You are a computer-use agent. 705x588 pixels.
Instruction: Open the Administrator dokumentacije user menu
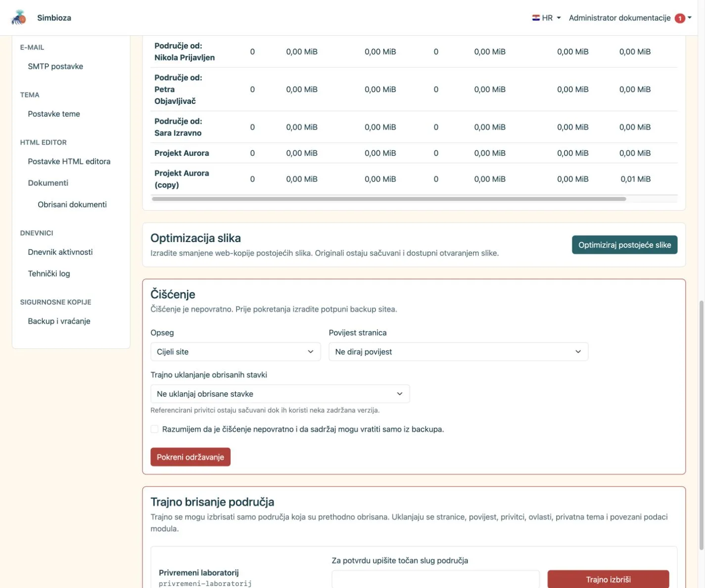click(630, 18)
